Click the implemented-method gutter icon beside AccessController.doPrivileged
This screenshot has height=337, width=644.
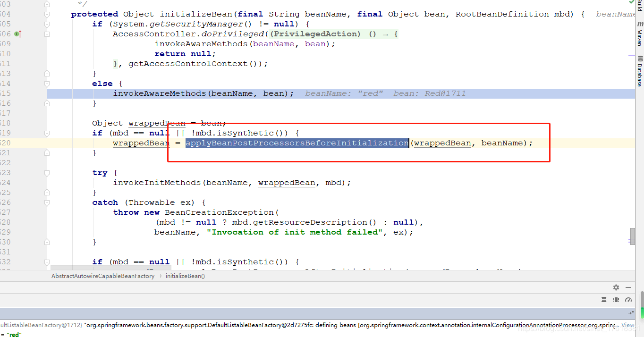17,34
